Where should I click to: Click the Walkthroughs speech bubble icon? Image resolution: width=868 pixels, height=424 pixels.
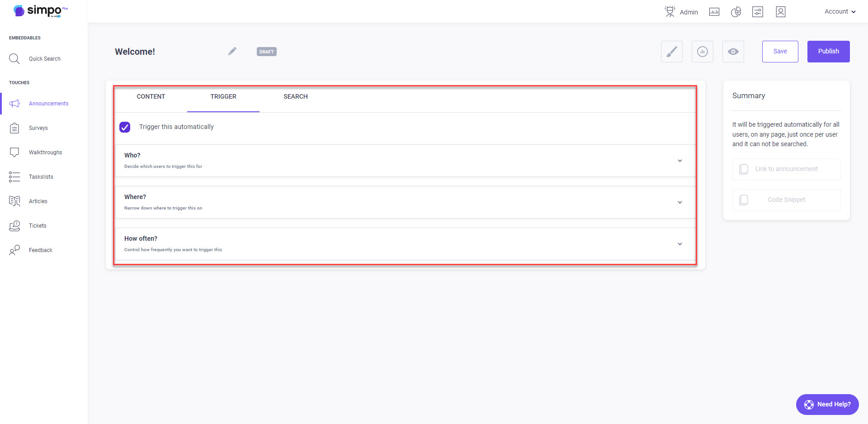[14, 152]
